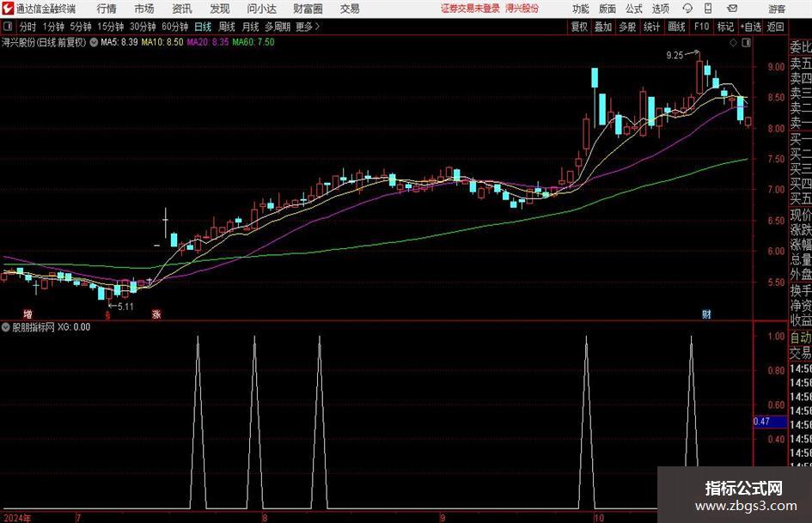Click the 证券交易未登录 status link
The height and width of the screenshot is (523, 812).
coord(470,9)
